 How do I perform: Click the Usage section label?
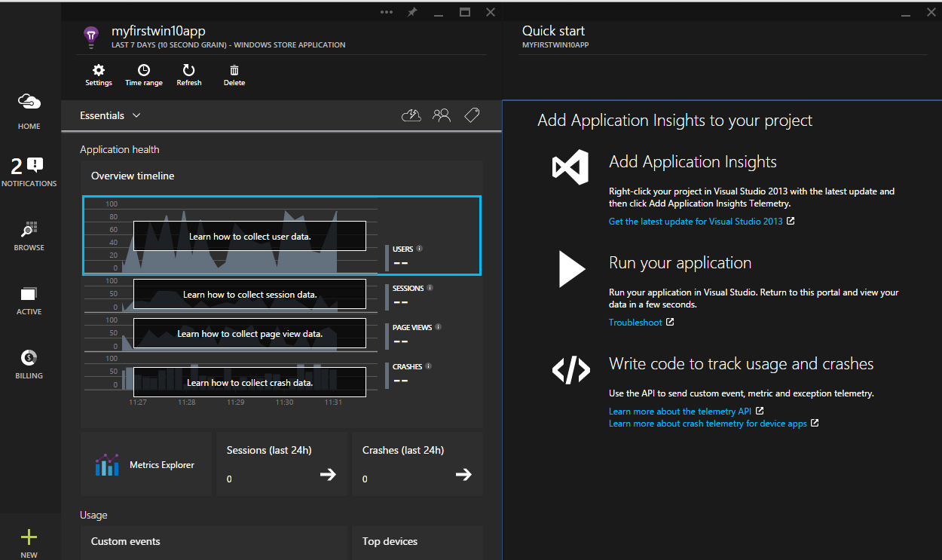tap(93, 515)
